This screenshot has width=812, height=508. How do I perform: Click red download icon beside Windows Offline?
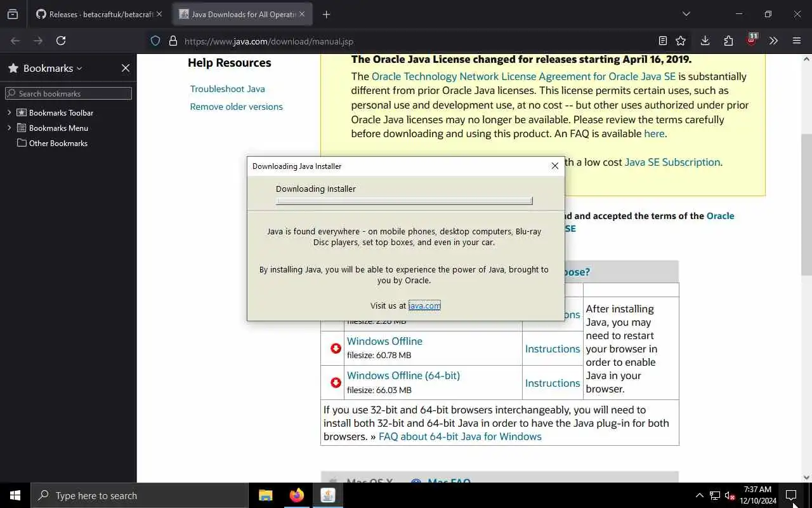pos(336,349)
